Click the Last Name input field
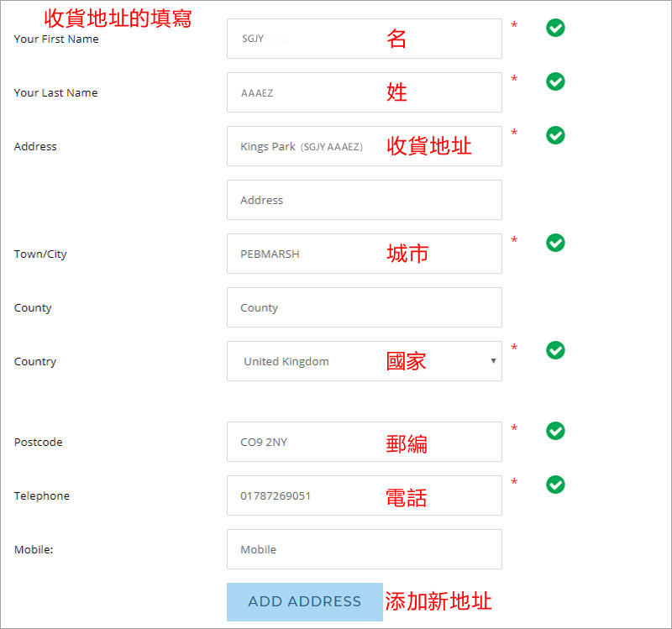The height and width of the screenshot is (629, 672). coord(365,92)
